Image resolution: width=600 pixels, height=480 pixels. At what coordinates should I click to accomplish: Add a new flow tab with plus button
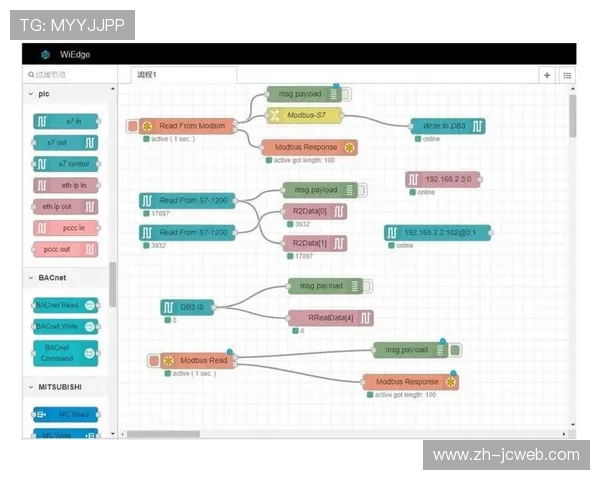[547, 75]
